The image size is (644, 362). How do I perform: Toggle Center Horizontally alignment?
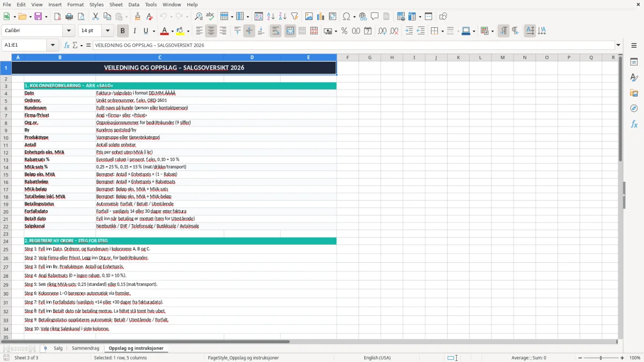coord(211,31)
